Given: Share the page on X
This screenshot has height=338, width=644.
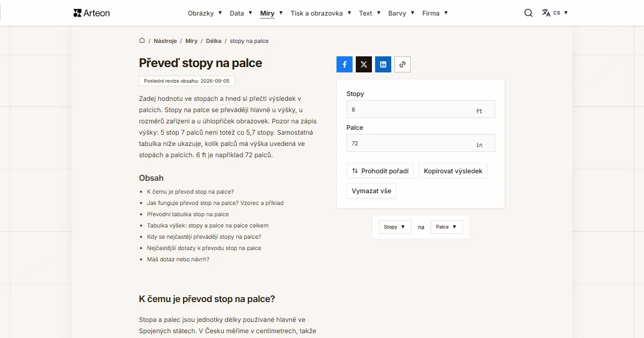Looking at the screenshot, I should tap(364, 64).
